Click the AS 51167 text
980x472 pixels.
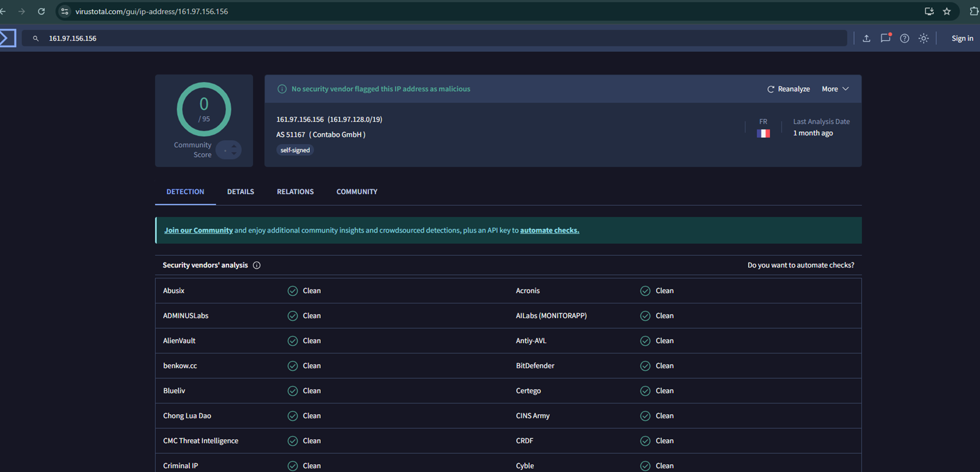pyautogui.click(x=290, y=135)
